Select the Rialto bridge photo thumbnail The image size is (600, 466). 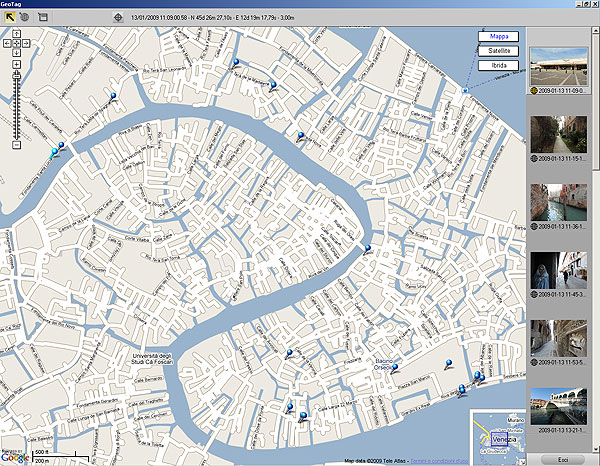tap(559, 406)
